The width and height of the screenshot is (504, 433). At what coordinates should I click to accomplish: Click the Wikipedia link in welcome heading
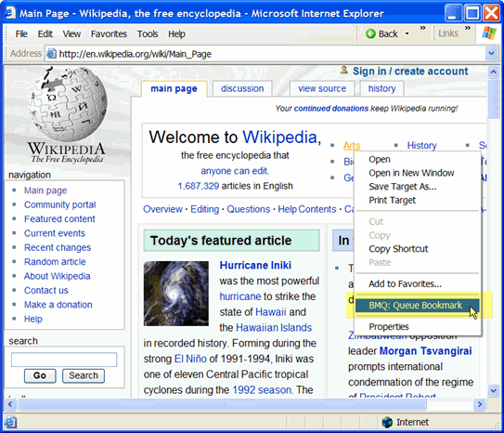(x=279, y=138)
